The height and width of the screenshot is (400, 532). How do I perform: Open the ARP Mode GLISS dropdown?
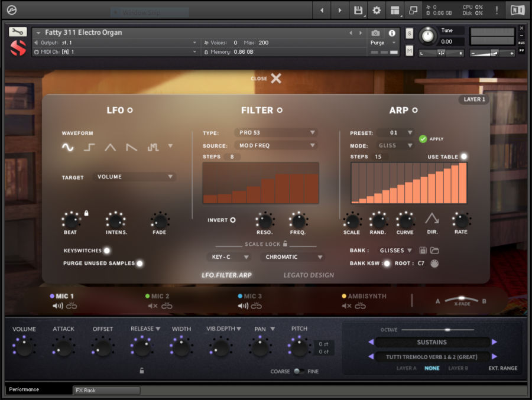[x=395, y=145]
